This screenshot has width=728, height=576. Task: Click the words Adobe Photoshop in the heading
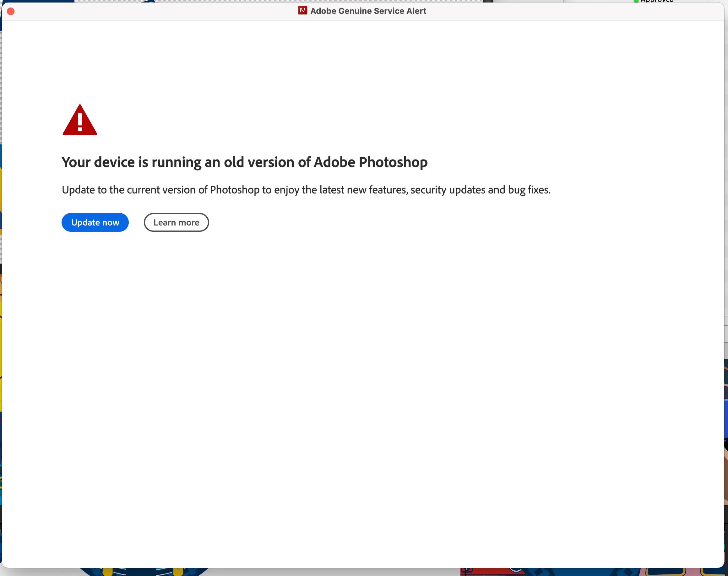(x=371, y=162)
